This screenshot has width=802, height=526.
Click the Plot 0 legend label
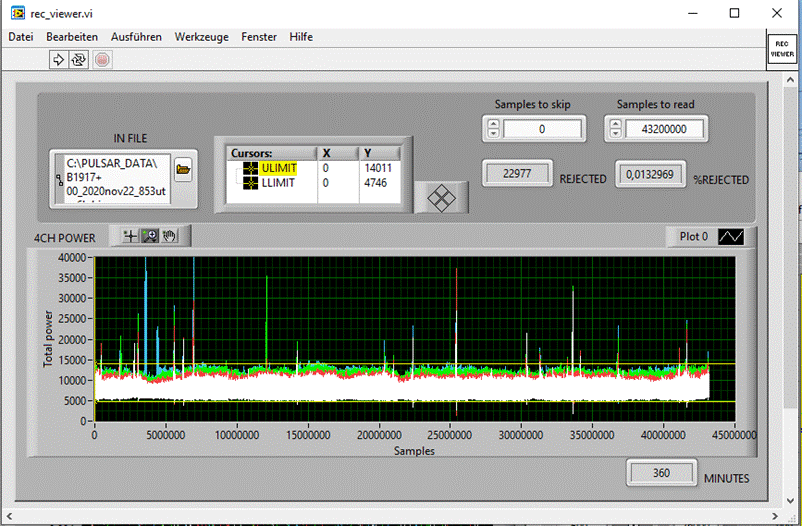[x=694, y=236]
